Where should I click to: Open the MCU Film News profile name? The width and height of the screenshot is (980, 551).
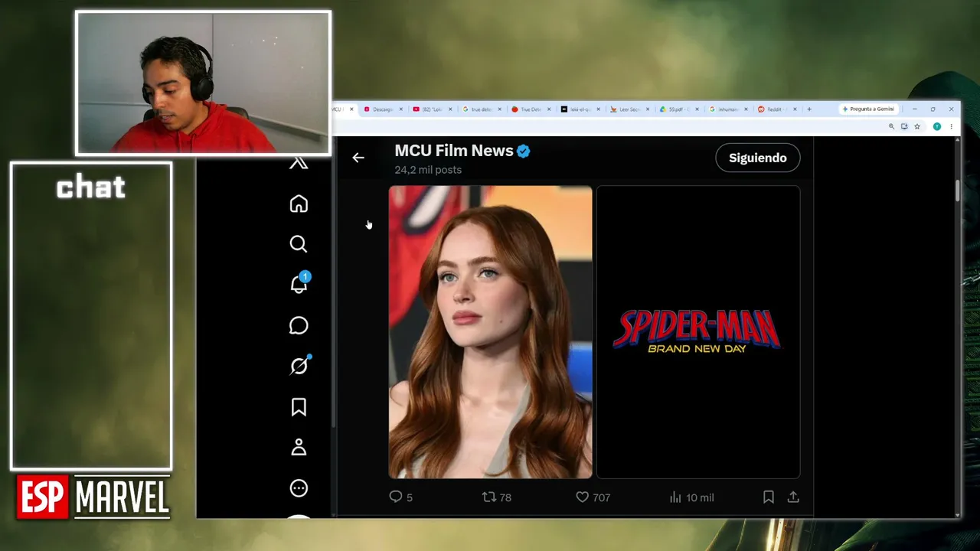[x=454, y=151]
